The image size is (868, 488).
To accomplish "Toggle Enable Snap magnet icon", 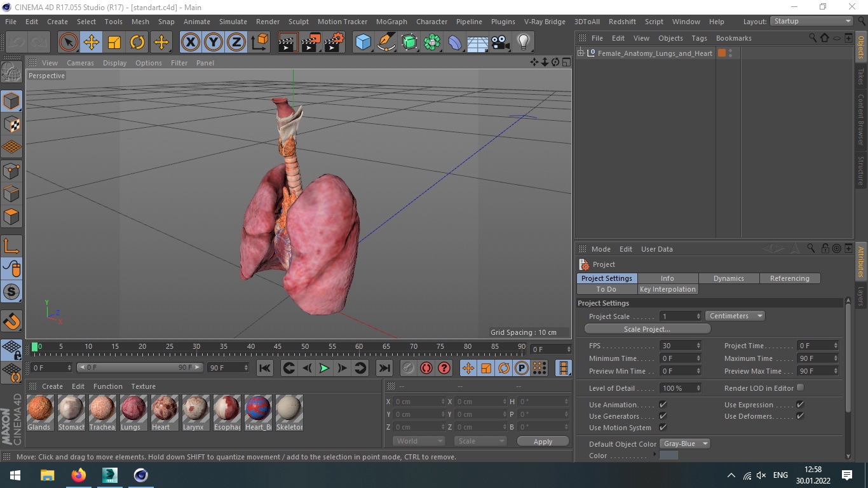I will [11, 321].
